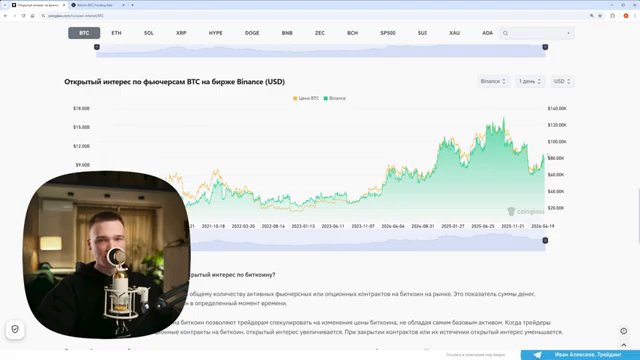Click the Telegram paper-plane icon
This screenshot has width=640, height=360.
pos(538,355)
